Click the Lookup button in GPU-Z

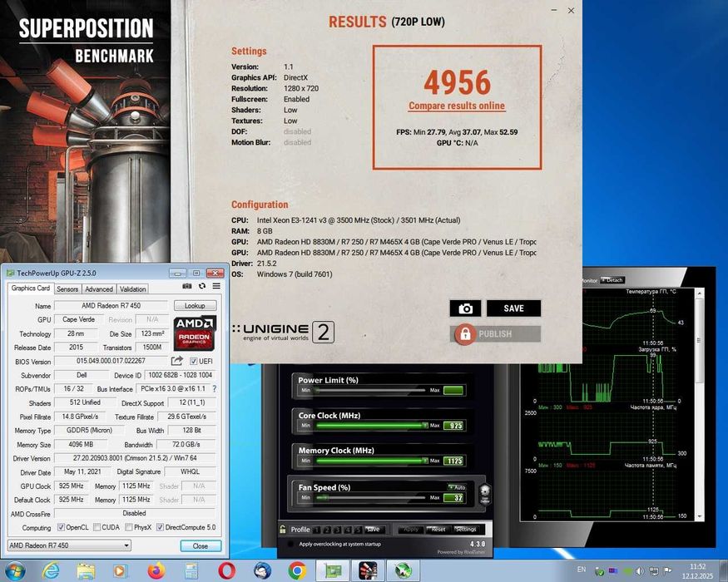click(x=195, y=305)
